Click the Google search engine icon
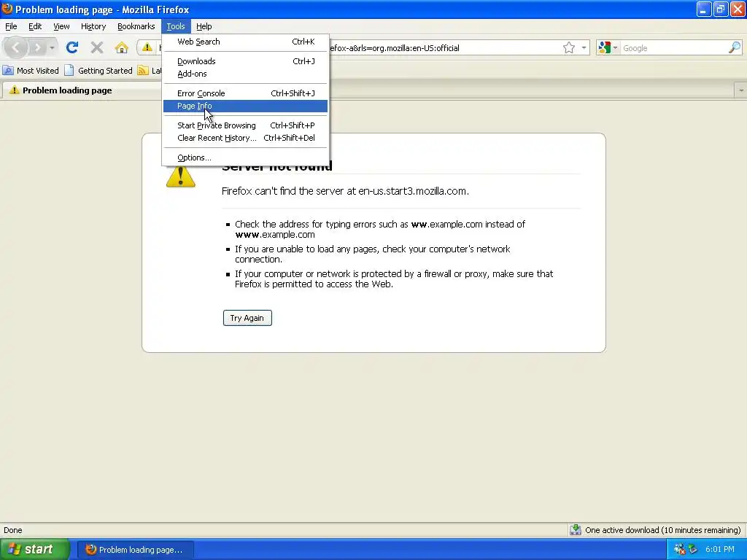 point(604,47)
